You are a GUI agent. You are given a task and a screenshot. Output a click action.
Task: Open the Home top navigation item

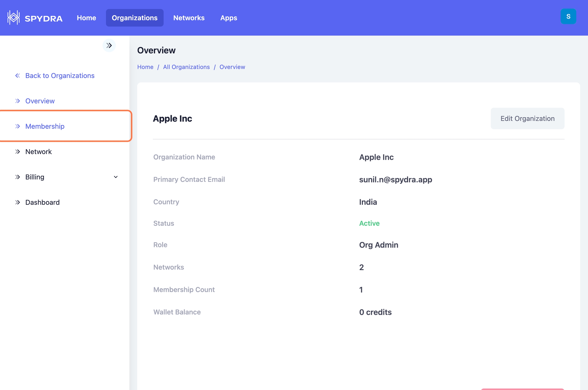tap(86, 18)
